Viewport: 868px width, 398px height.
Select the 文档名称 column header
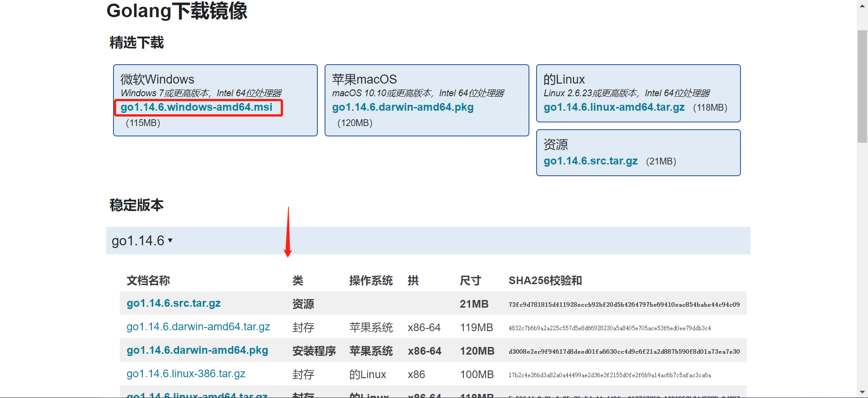click(x=148, y=281)
